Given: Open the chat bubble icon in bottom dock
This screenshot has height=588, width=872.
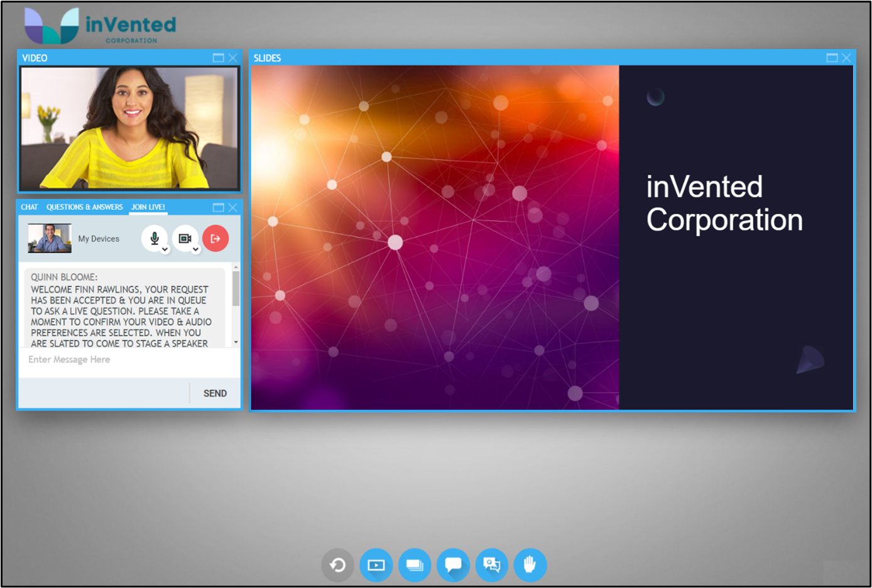Looking at the screenshot, I should coord(454,565).
